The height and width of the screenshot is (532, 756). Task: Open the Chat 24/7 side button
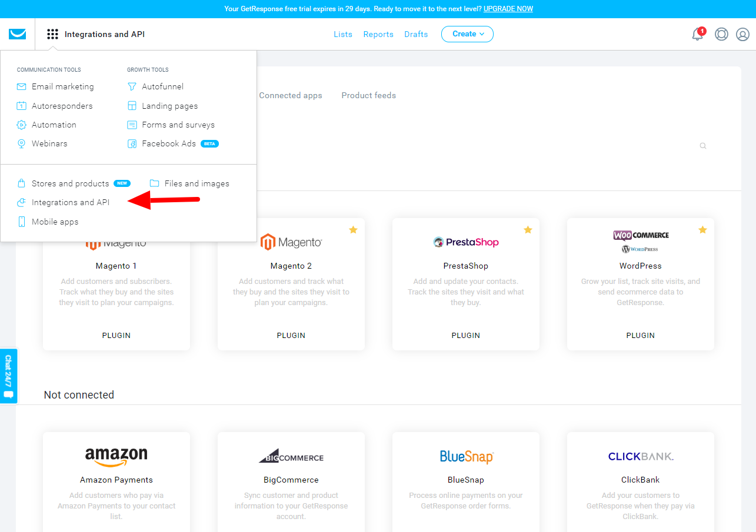pos(8,376)
